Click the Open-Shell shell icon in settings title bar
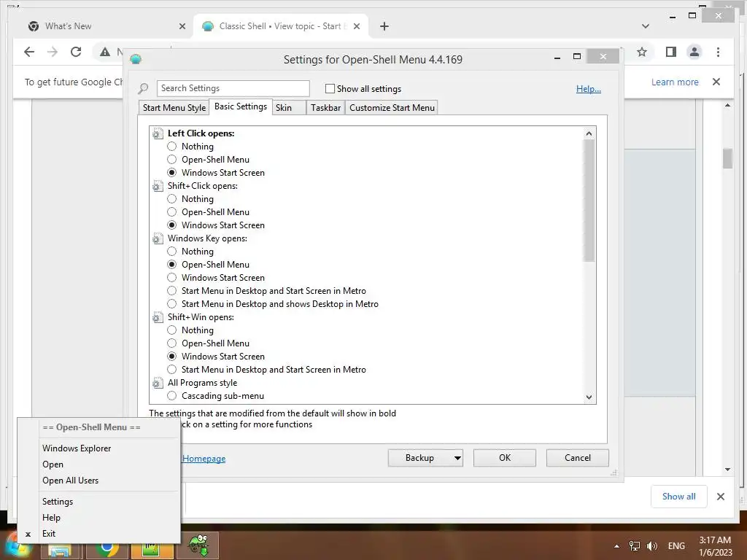747x560 pixels. pyautogui.click(x=136, y=60)
